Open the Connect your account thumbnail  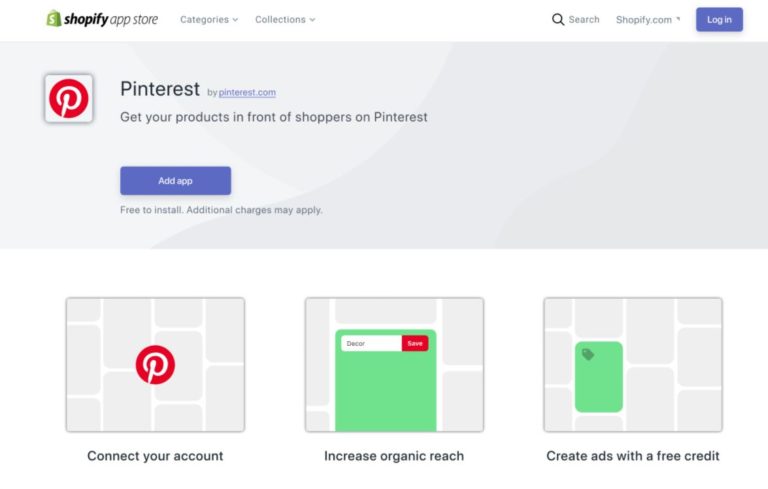155,365
